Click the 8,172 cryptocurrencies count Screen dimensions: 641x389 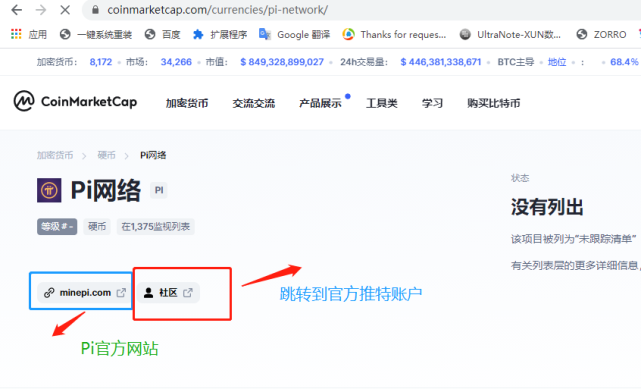(x=101, y=62)
